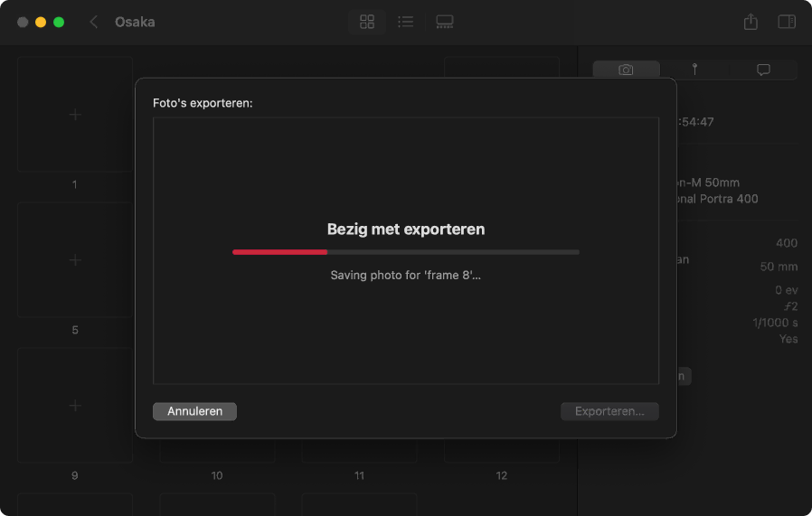Click the red export progress bar
This screenshot has width=812, height=516.
(405, 252)
